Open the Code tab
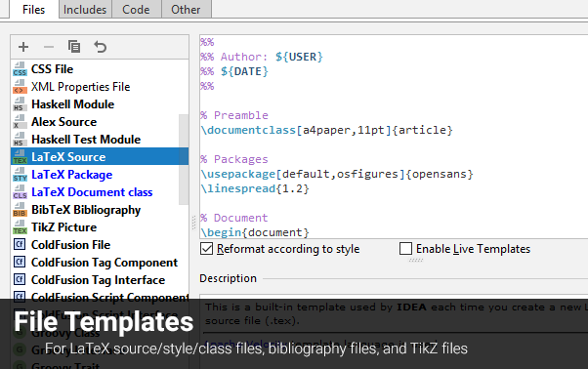 (x=136, y=9)
